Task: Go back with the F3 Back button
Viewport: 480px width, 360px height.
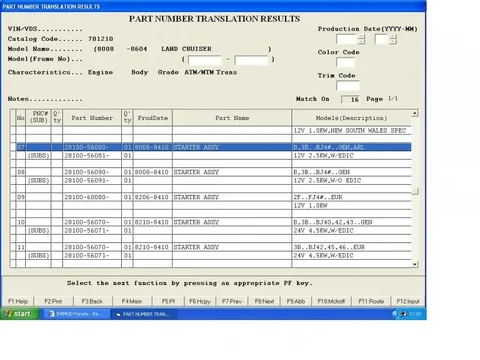Action: pyautogui.click(x=92, y=301)
